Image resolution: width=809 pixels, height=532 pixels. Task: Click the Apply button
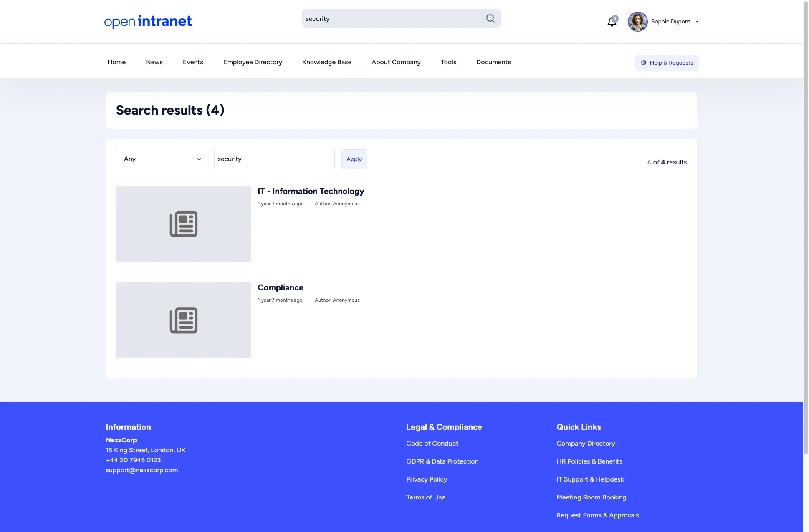(x=354, y=159)
